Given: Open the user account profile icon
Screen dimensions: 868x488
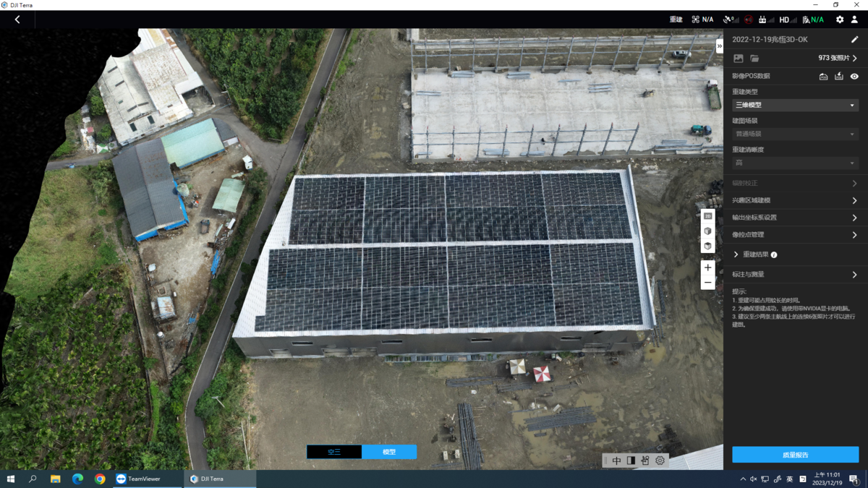Looking at the screenshot, I should point(854,20).
